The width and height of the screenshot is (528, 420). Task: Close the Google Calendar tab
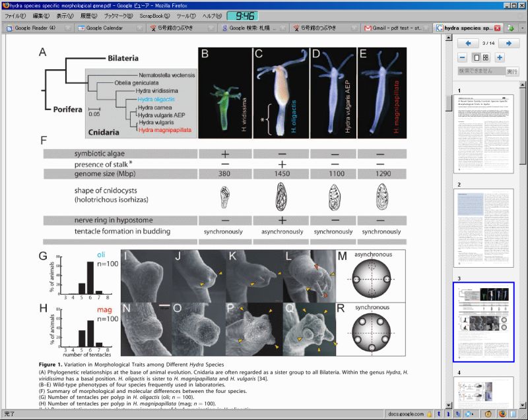click(x=139, y=28)
